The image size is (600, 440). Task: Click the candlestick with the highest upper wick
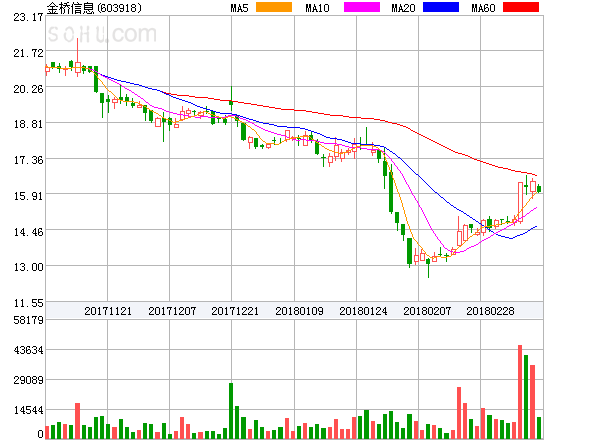point(78,57)
